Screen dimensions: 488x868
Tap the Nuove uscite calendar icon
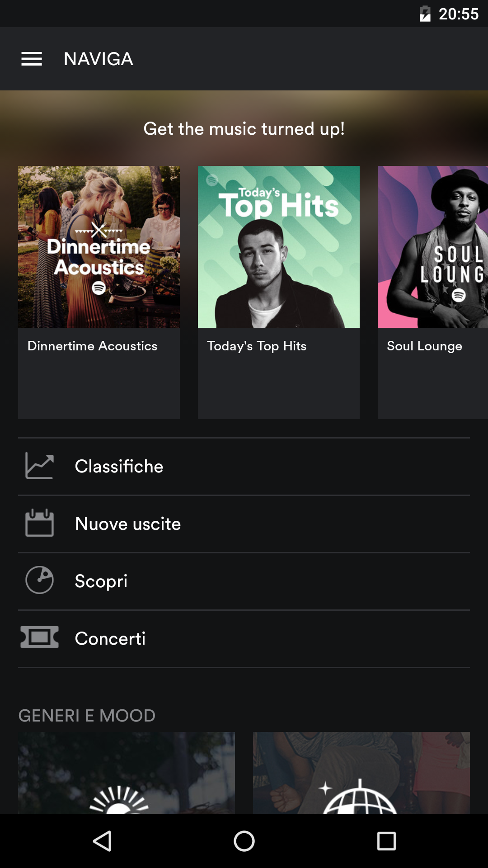[39, 523]
